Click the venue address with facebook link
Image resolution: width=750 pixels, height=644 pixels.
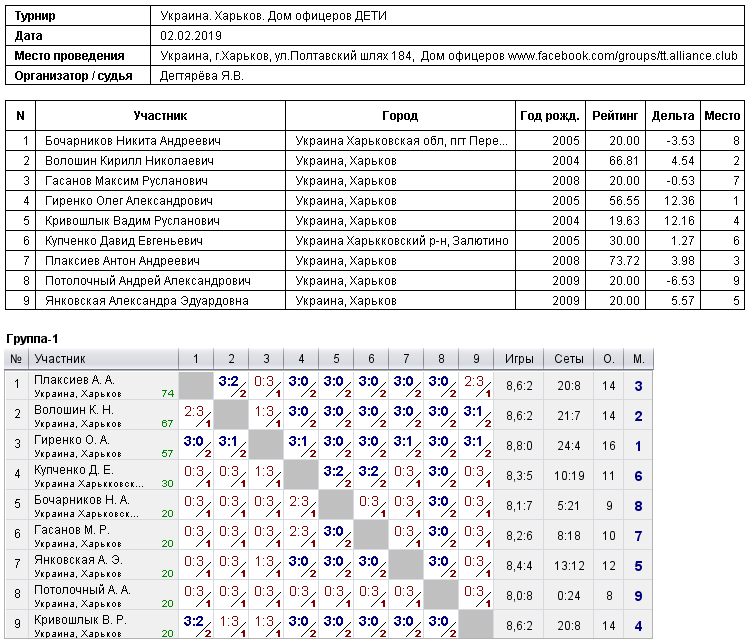click(448, 56)
